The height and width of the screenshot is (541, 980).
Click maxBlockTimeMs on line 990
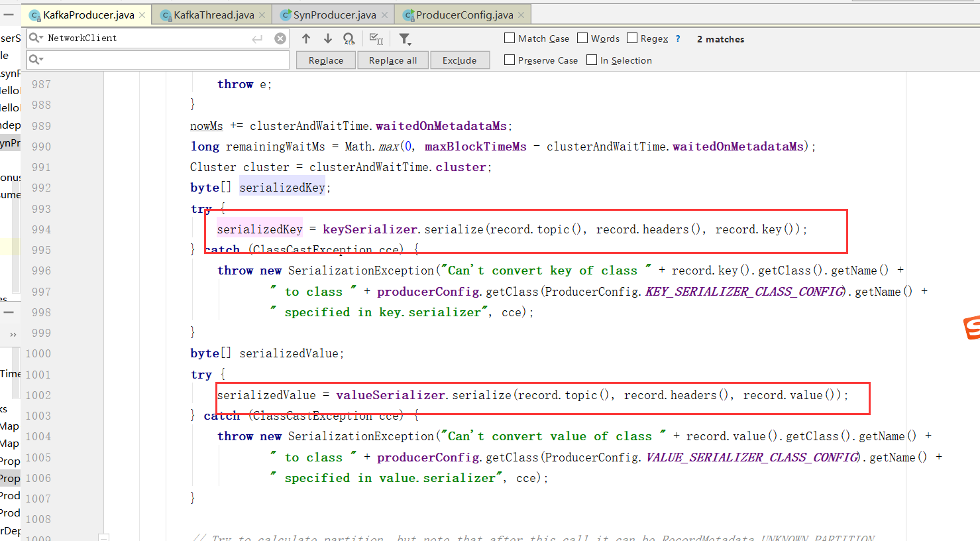[x=476, y=147]
